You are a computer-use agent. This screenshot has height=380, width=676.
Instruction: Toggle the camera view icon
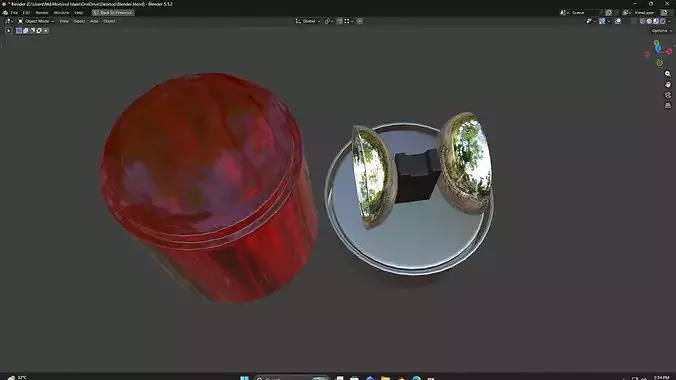[668, 95]
